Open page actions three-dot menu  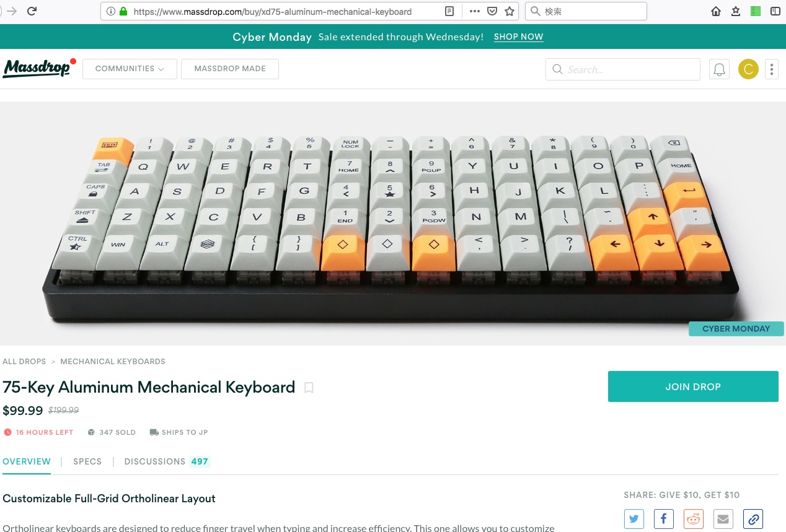point(474,11)
